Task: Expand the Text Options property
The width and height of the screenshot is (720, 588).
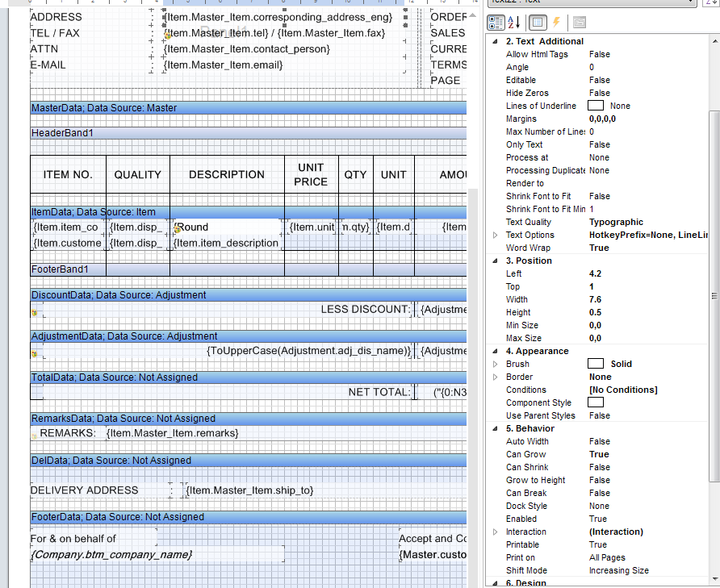Action: click(x=495, y=235)
